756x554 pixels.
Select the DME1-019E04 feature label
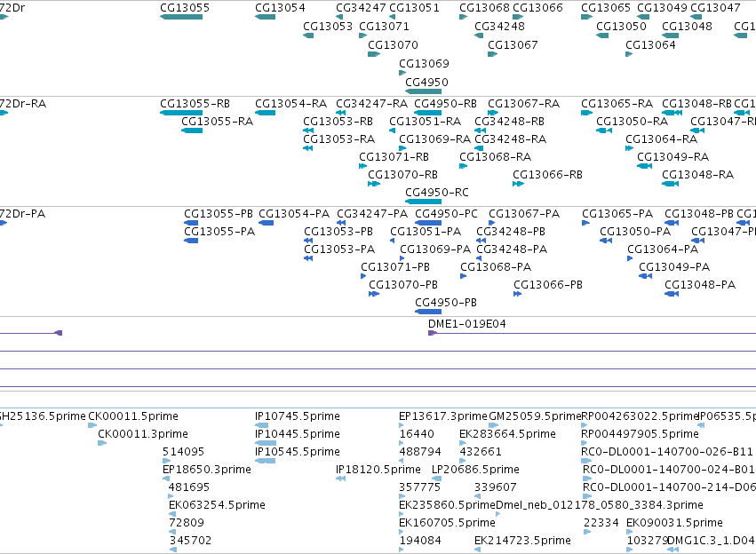pyautogui.click(x=467, y=324)
